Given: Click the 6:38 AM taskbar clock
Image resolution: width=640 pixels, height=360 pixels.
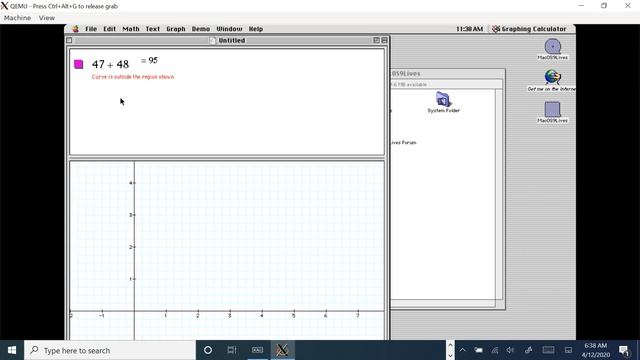Looking at the screenshot, I should click(596, 350).
